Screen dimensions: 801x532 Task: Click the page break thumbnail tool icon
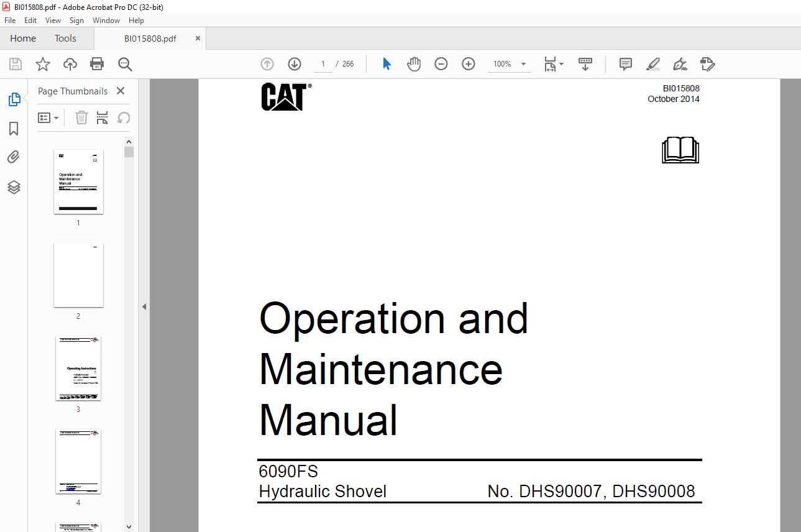pos(103,117)
